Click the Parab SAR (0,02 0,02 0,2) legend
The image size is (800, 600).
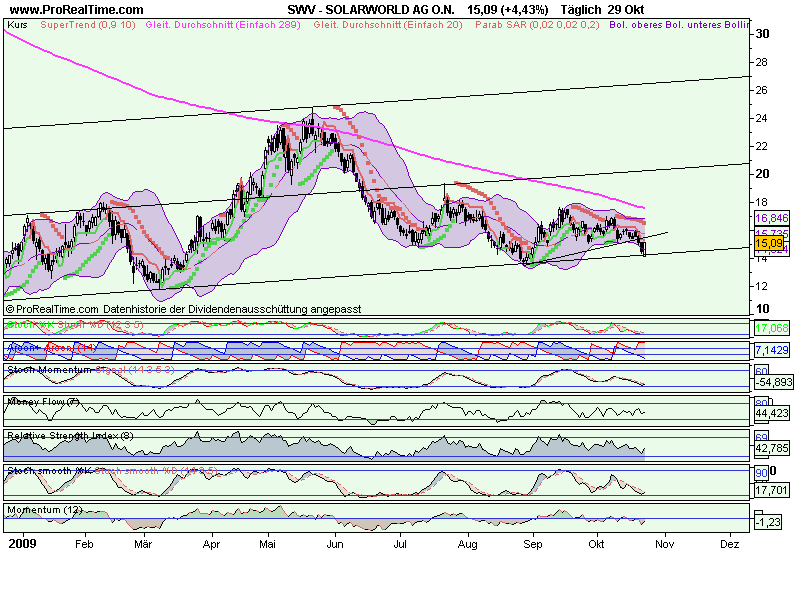click(537, 24)
